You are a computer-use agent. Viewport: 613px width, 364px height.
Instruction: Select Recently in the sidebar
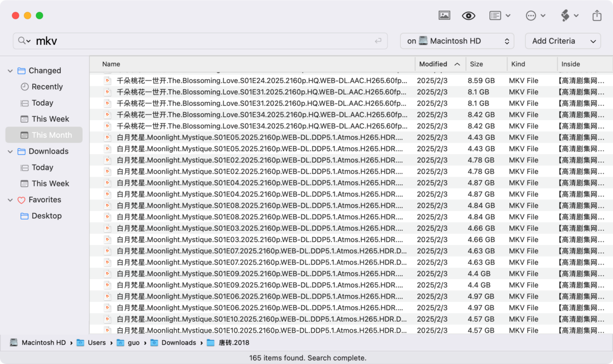(x=47, y=87)
